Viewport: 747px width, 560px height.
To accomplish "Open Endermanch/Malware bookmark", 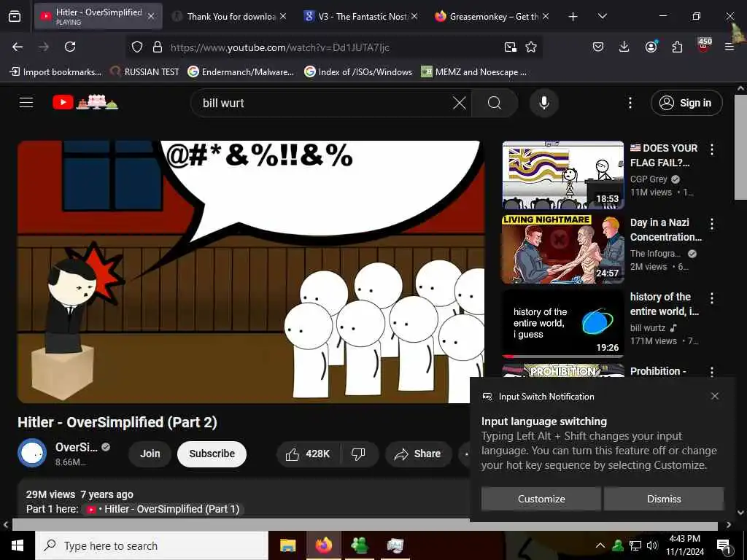I will click(x=241, y=72).
